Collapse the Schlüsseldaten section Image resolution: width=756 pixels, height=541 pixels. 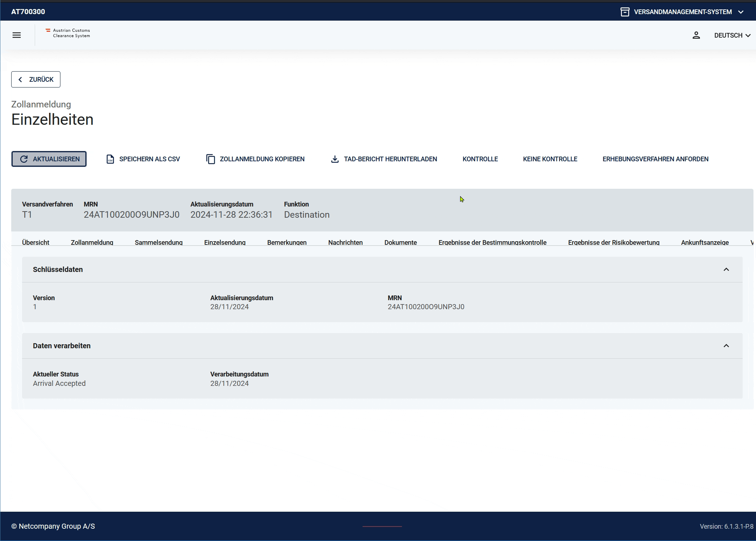pos(726,269)
